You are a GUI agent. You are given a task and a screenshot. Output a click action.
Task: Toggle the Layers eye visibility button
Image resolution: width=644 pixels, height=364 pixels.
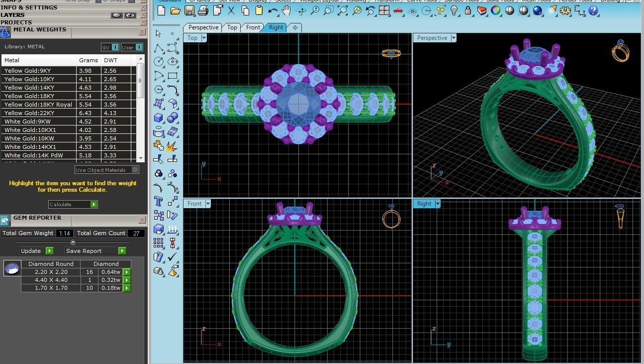click(130, 15)
